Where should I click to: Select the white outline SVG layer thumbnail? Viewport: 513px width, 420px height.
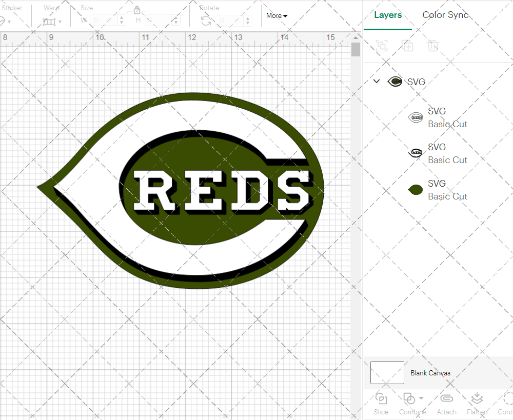coord(416,117)
